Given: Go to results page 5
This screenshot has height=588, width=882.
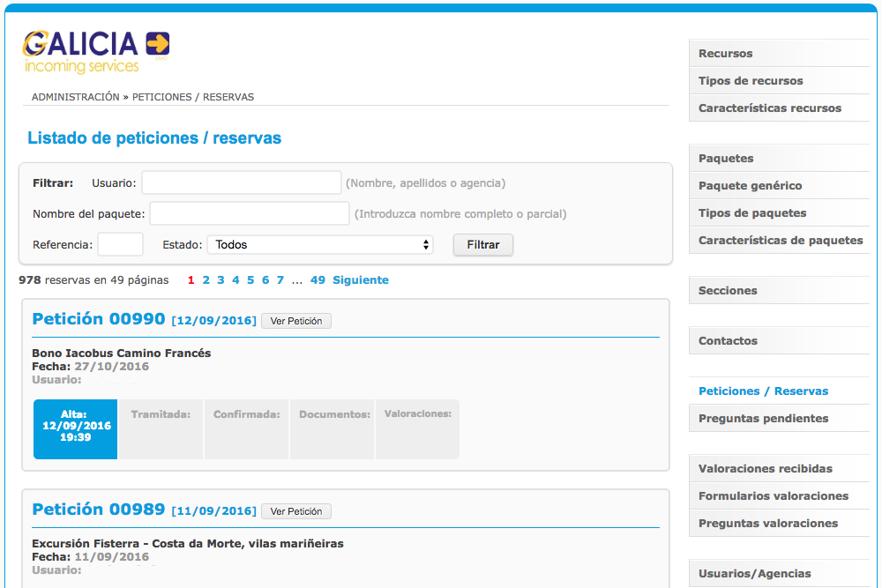Looking at the screenshot, I should [250, 280].
